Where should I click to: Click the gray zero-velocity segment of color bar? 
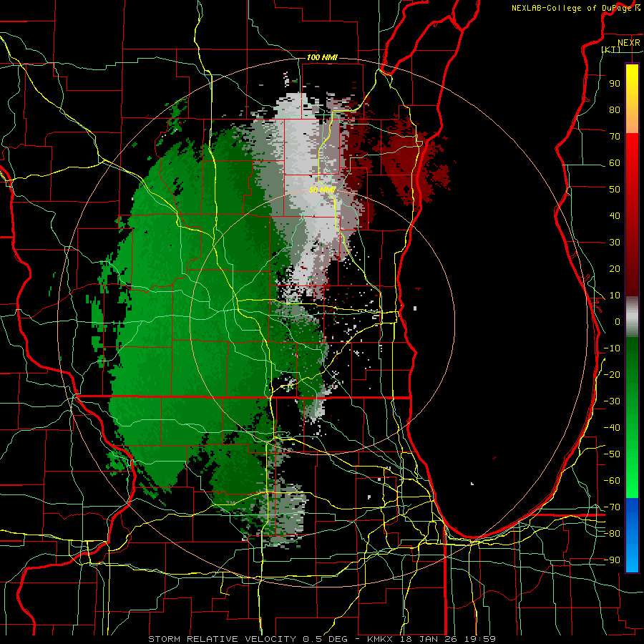click(632, 317)
